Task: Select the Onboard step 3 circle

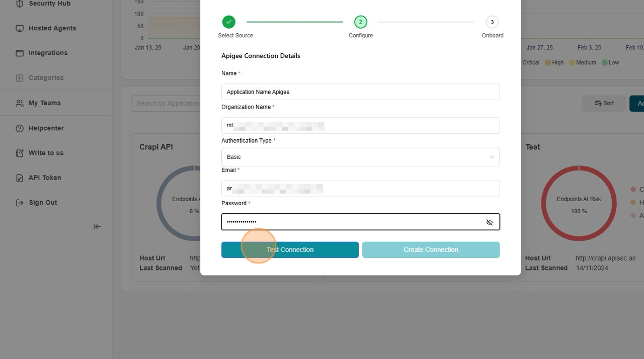Action: (492, 22)
